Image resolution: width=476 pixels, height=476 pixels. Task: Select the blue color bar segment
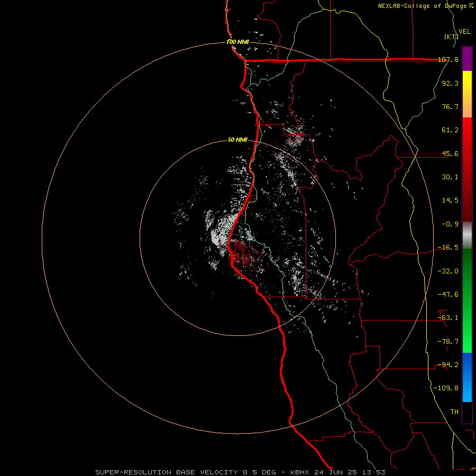(x=467, y=377)
